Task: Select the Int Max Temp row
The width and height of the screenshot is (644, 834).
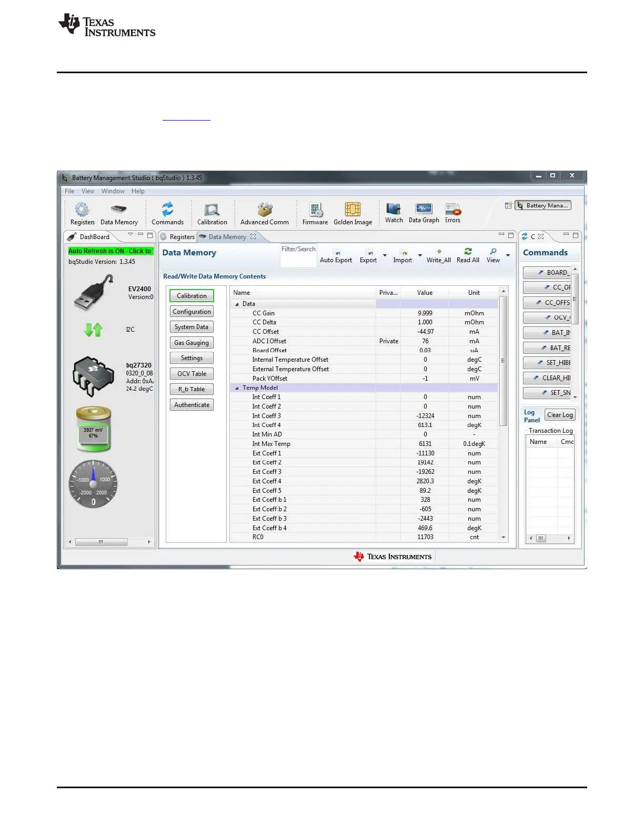Action: pyautogui.click(x=364, y=444)
